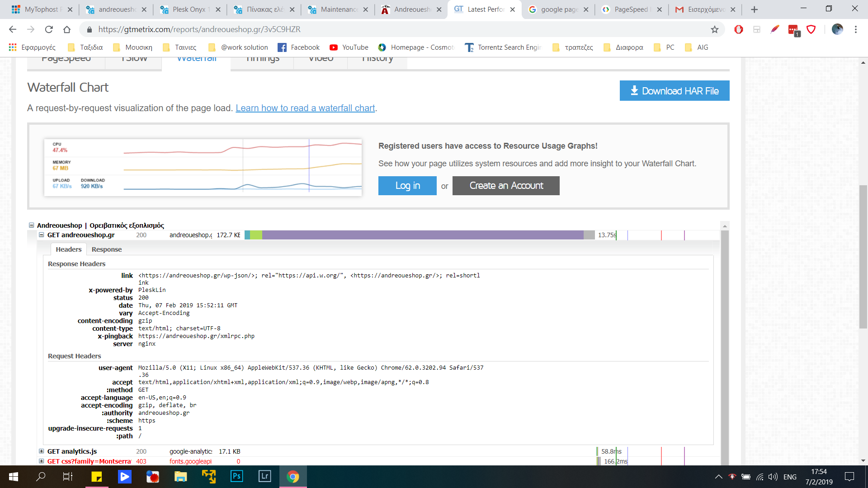Image resolution: width=868 pixels, height=488 pixels.
Task: Switch to google page browser tab
Action: coord(558,9)
